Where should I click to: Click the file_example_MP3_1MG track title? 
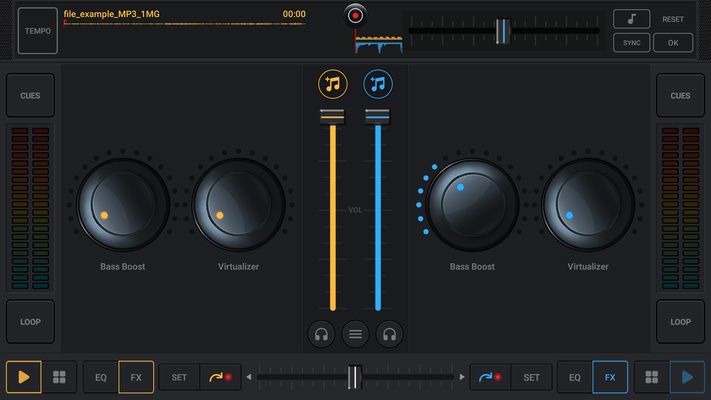pyautogui.click(x=112, y=14)
